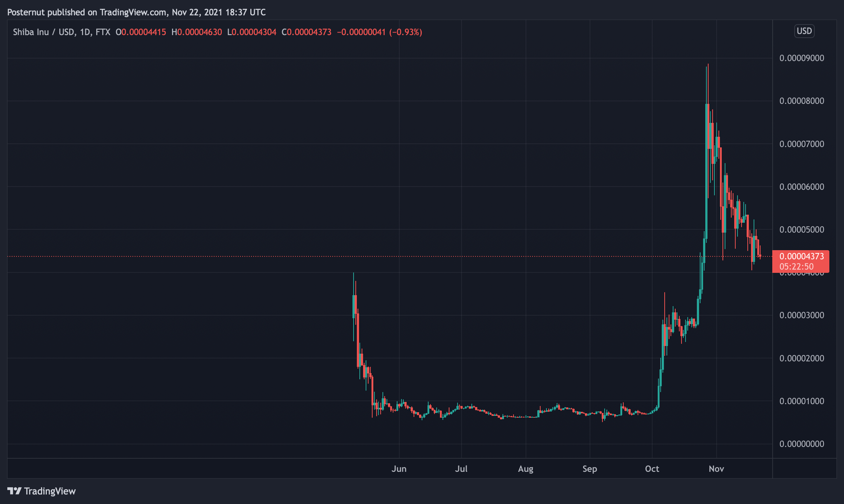Select the FTX exchange label

tap(103, 32)
